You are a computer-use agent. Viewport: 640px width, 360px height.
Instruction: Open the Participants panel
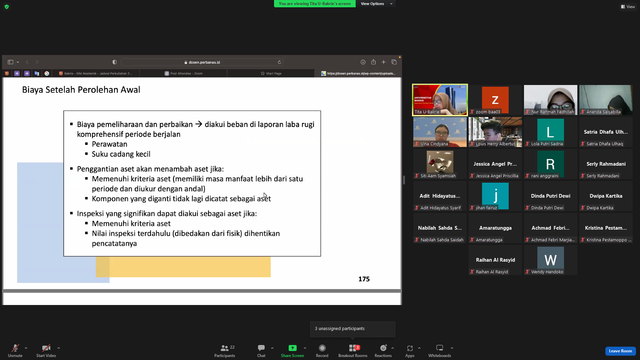pyautogui.click(x=224, y=350)
